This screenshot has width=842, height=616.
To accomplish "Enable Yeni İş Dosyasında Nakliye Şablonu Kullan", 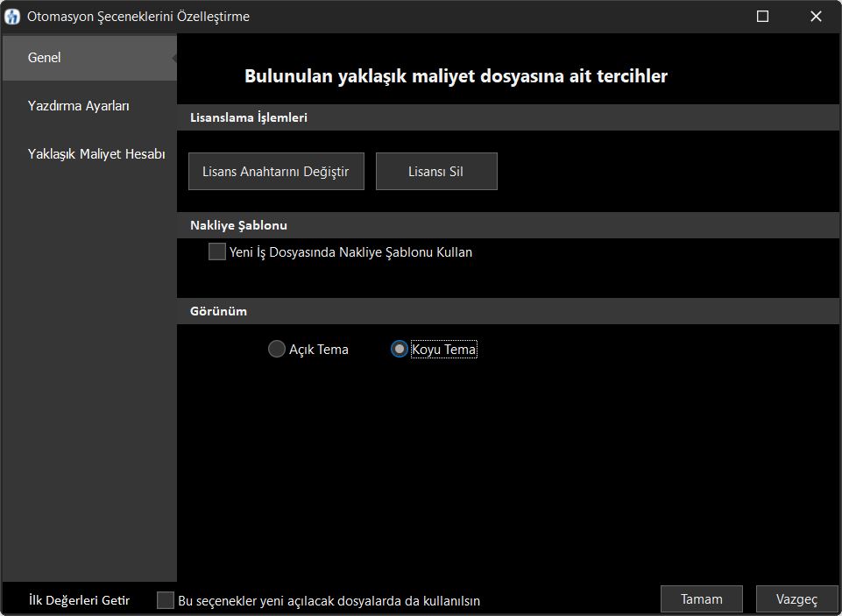I will (217, 251).
